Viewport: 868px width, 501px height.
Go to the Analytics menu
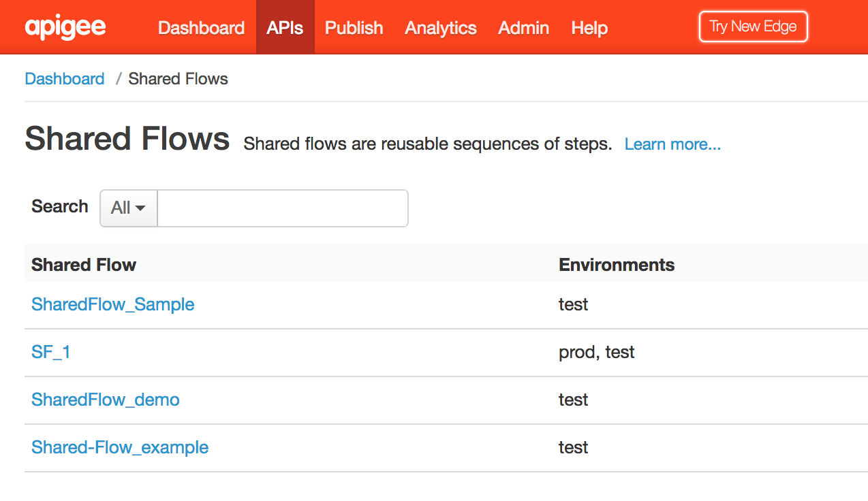click(440, 28)
